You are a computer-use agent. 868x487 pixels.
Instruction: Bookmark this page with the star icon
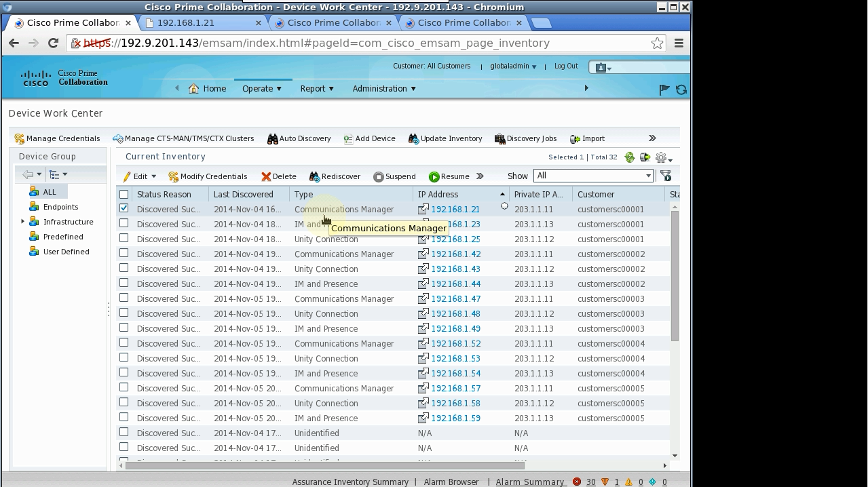coord(657,43)
